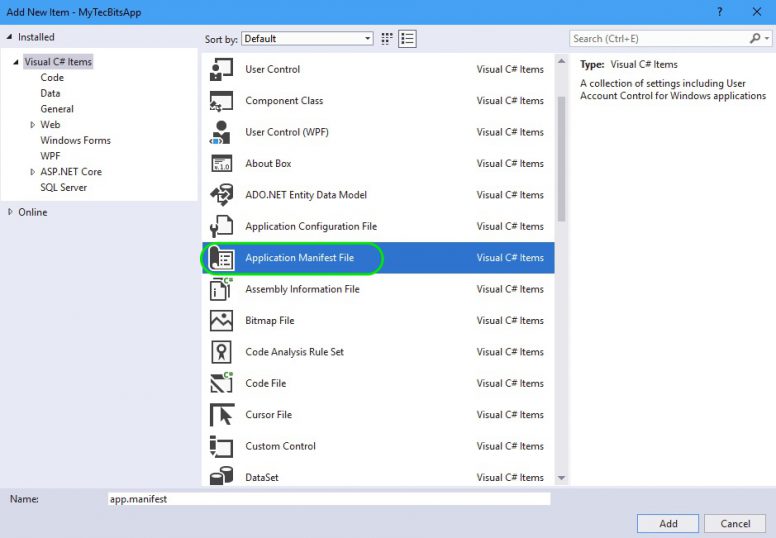Select the Code File row text
Viewport: 776px width, 538px height.
coord(266,383)
